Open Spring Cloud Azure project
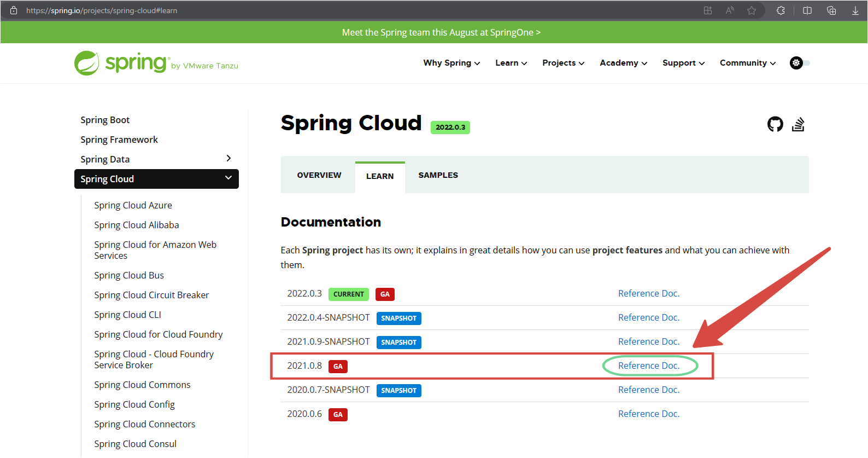This screenshot has height=458, width=868. 133,205
